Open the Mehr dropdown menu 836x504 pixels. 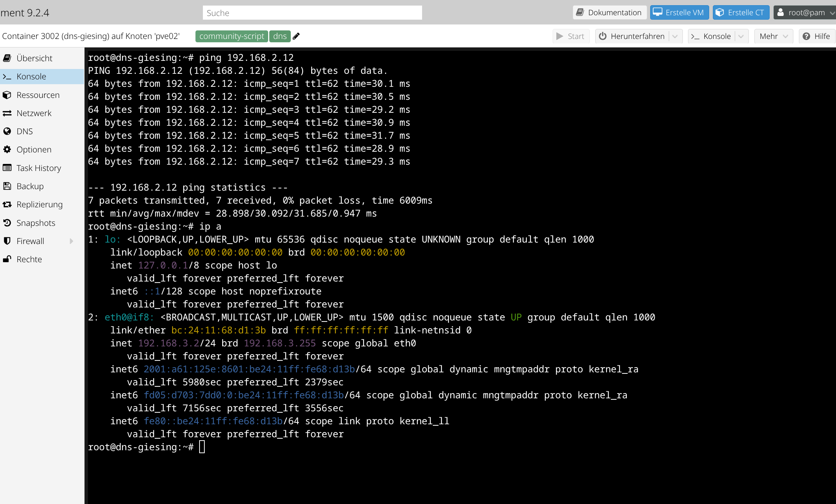[x=774, y=36]
